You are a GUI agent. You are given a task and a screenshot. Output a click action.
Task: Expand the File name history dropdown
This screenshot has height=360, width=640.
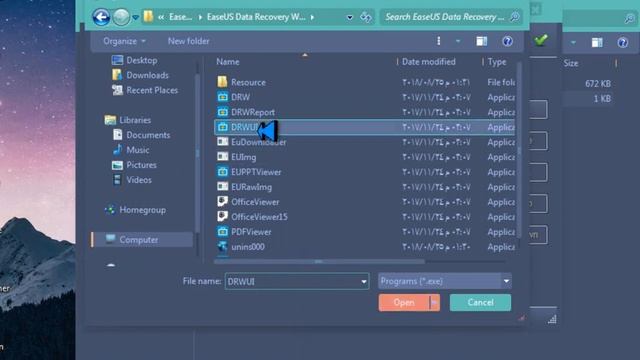[364, 282]
